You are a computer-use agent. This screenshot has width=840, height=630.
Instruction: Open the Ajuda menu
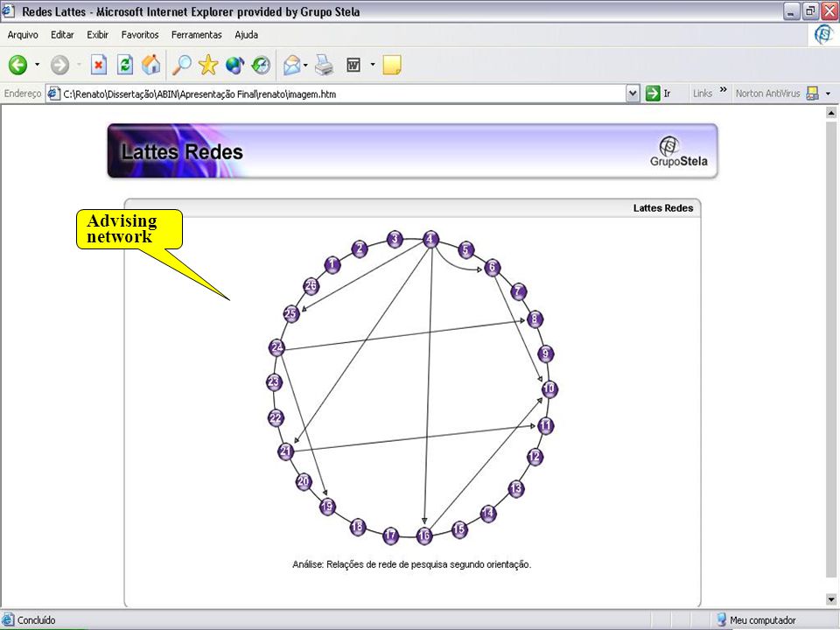pyautogui.click(x=247, y=35)
